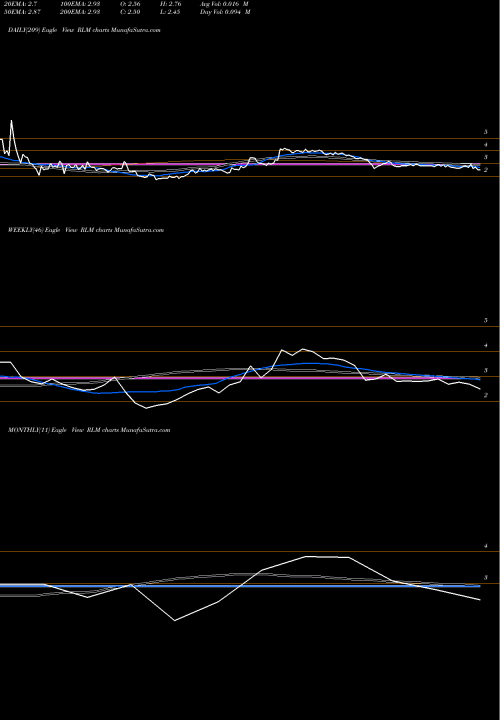The width and height of the screenshot is (500, 720).
Task: Click the Avg Vol reading
Action: [x=224, y=4]
